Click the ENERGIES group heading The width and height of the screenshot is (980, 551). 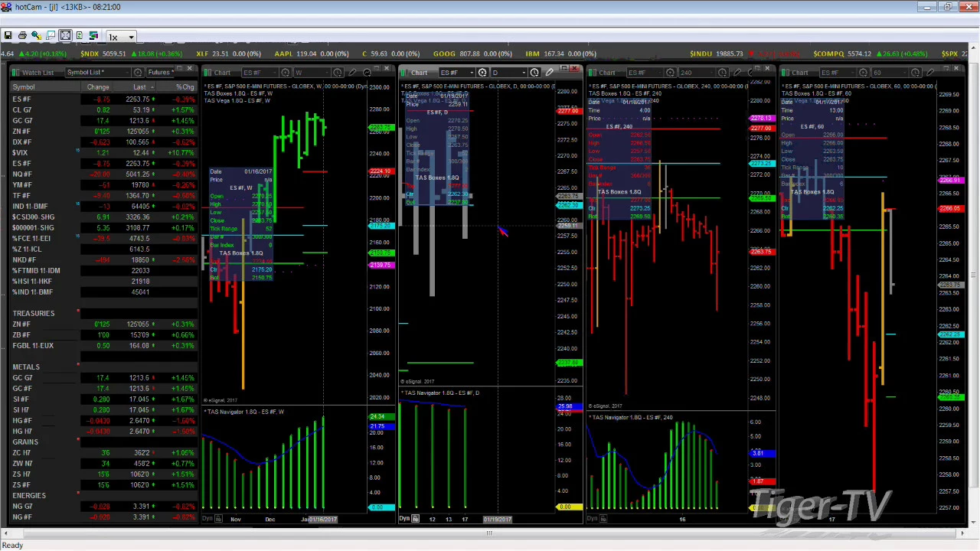click(x=28, y=496)
